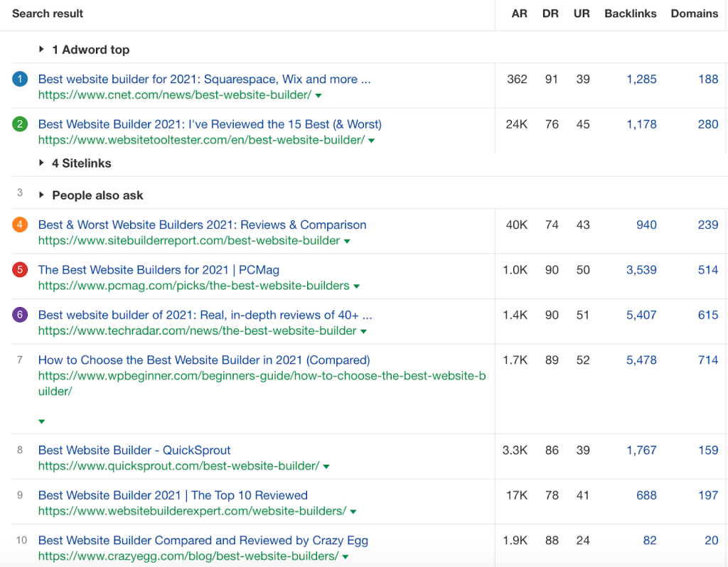Open backlinks count 1,767 for QuickSprout
Image resolution: width=728 pixels, height=567 pixels.
tap(642, 450)
